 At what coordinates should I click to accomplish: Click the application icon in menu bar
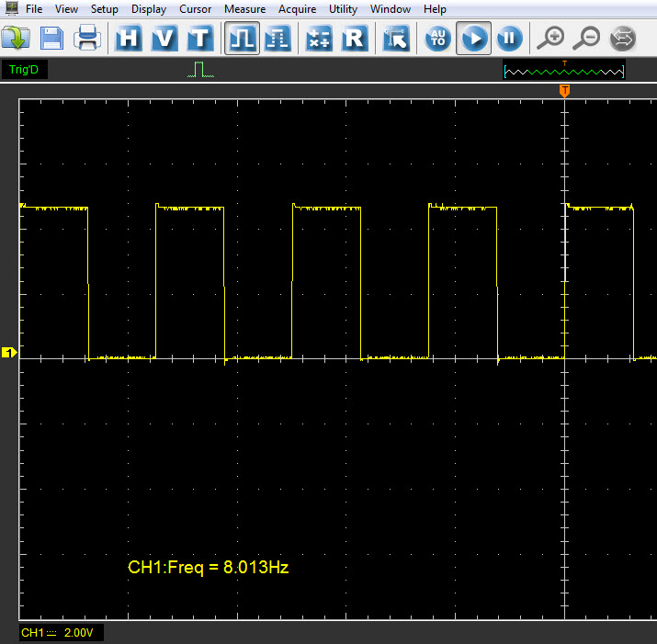tap(11, 8)
